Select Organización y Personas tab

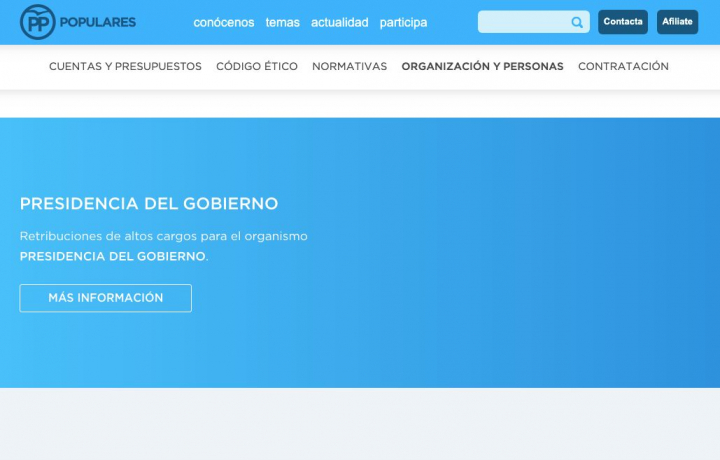[482, 67]
